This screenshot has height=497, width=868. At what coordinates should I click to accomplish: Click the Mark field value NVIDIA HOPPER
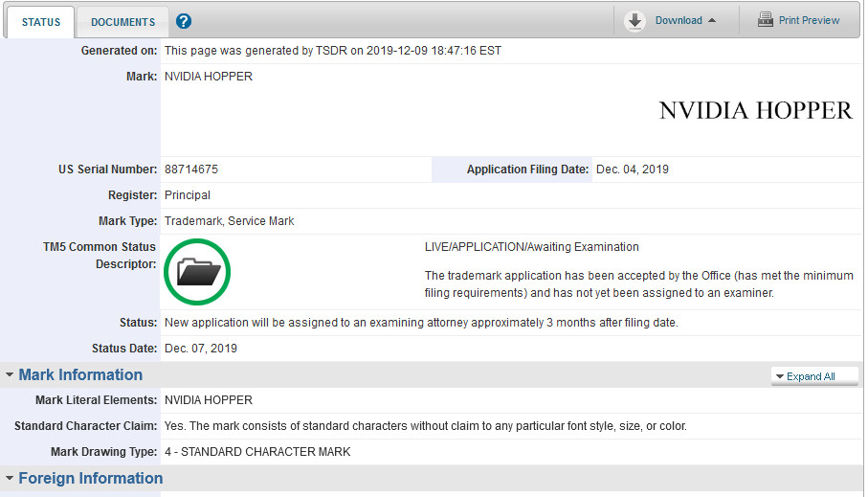click(x=208, y=77)
